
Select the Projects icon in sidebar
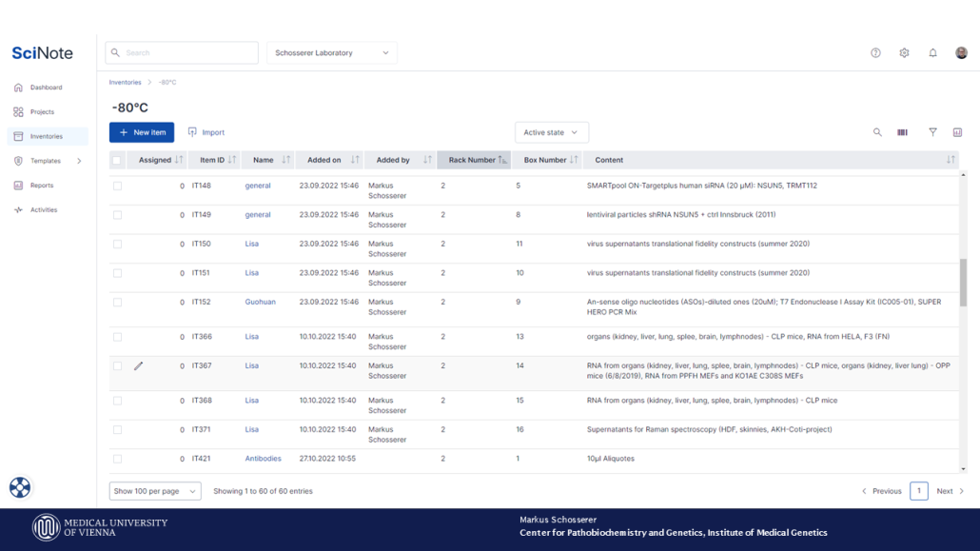pyautogui.click(x=16, y=111)
